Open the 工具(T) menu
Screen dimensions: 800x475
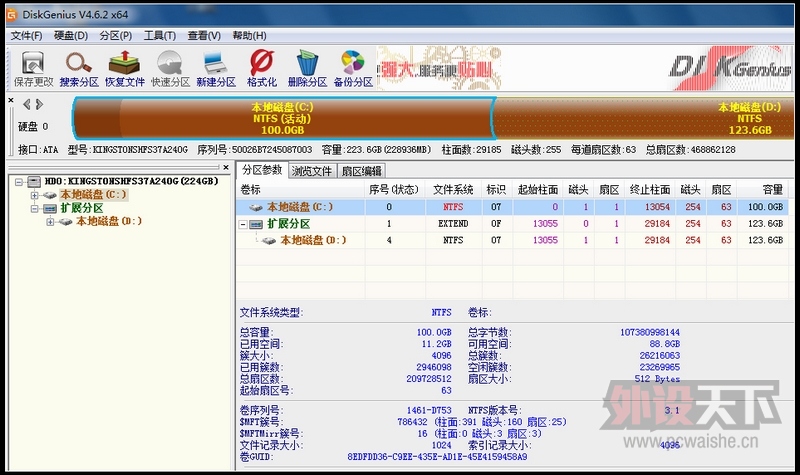point(160,36)
